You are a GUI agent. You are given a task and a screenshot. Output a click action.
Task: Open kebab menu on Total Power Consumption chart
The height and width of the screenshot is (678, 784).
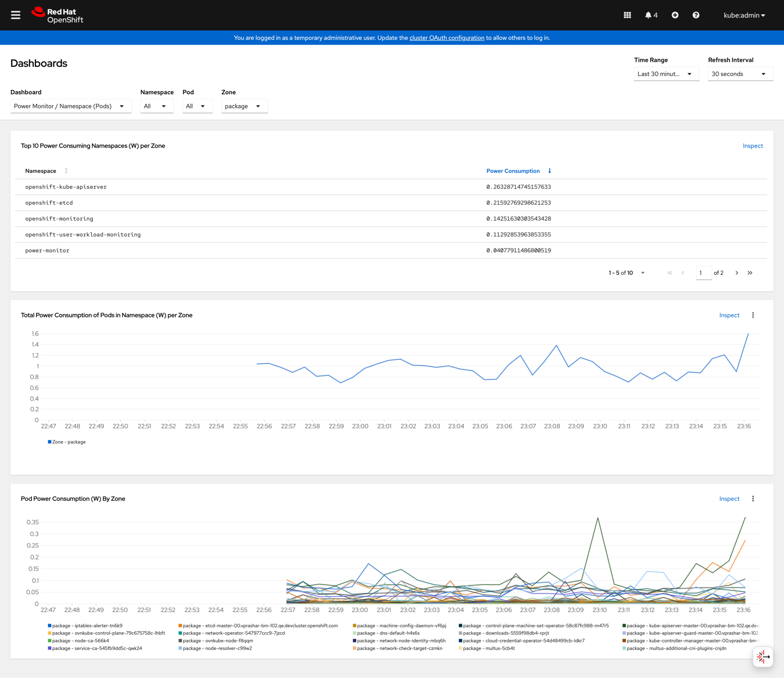tap(753, 315)
